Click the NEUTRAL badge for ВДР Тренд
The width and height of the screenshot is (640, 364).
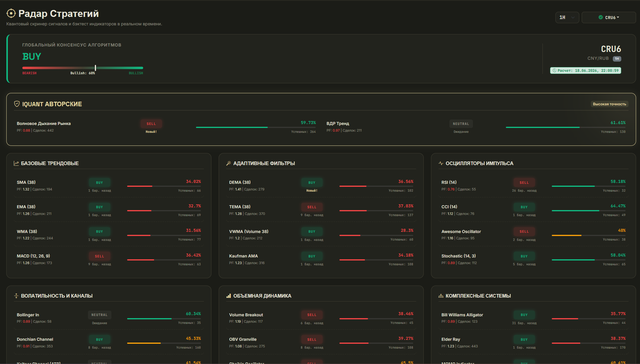point(461,124)
